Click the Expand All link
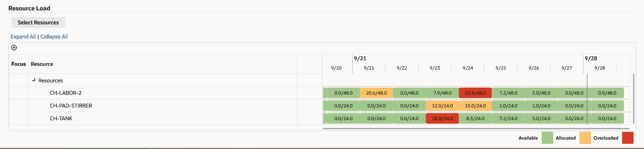The image size is (644, 149). (x=23, y=37)
